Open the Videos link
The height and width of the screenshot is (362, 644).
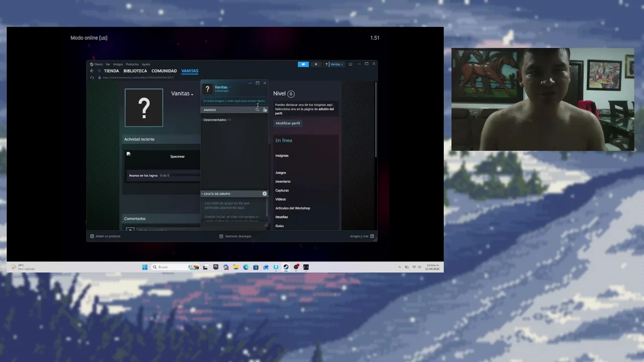[x=280, y=199]
